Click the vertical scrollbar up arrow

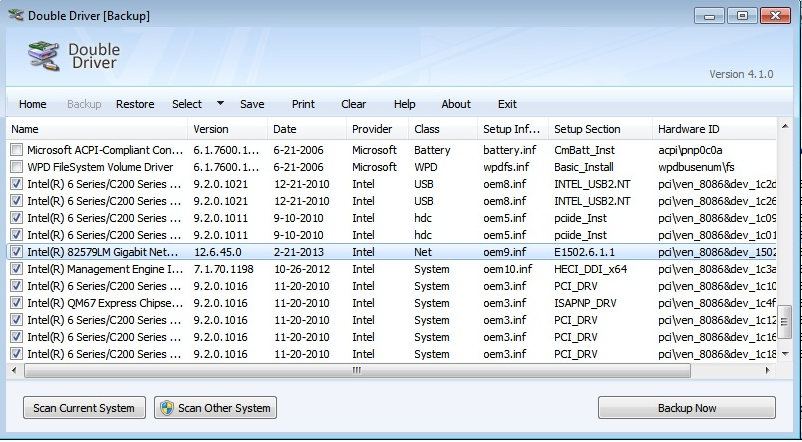(785, 126)
